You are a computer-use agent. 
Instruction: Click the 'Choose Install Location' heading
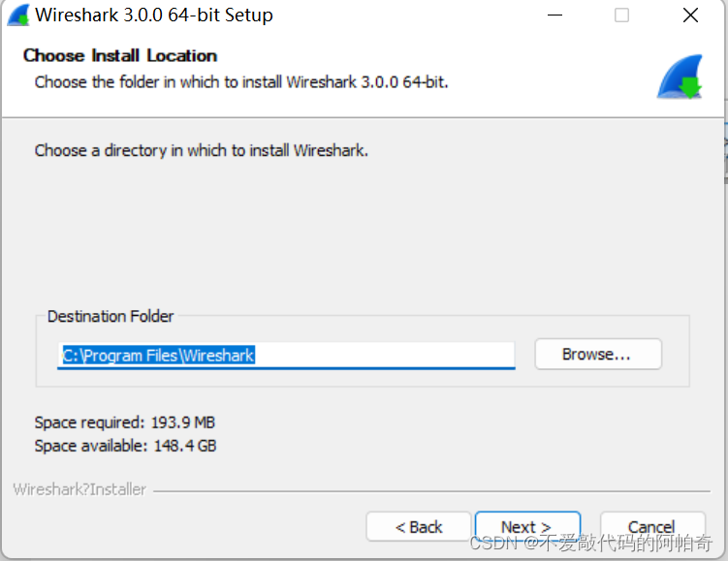click(120, 55)
